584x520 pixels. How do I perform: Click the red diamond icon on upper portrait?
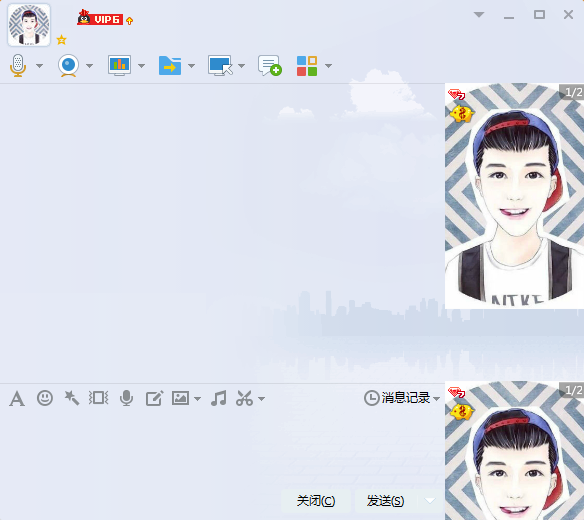point(456,94)
